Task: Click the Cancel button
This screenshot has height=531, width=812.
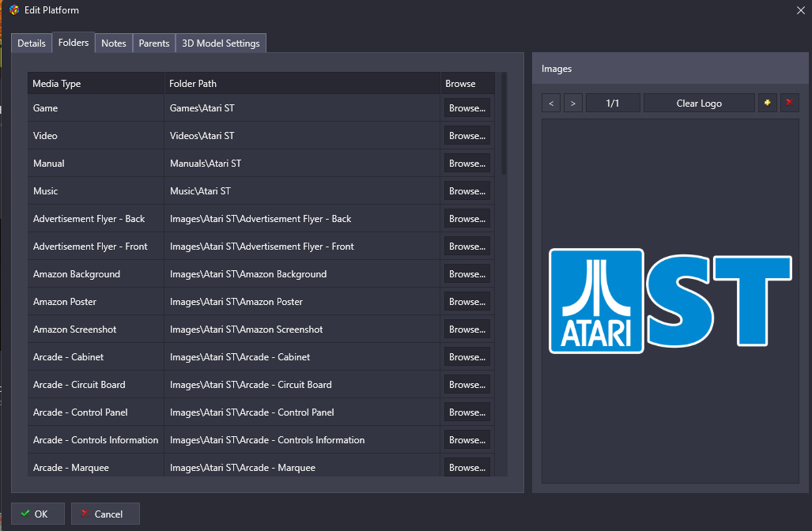Action: pyautogui.click(x=105, y=514)
